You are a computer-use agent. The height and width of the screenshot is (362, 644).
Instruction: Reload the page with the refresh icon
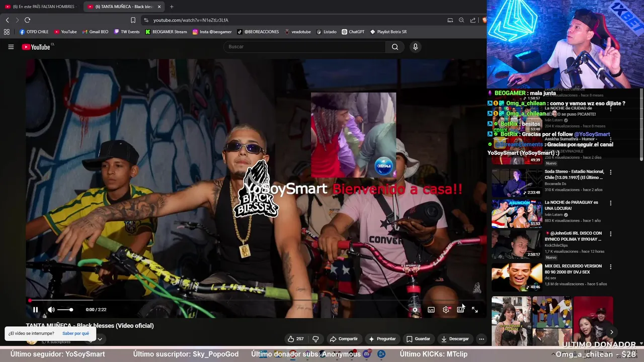coord(27,20)
